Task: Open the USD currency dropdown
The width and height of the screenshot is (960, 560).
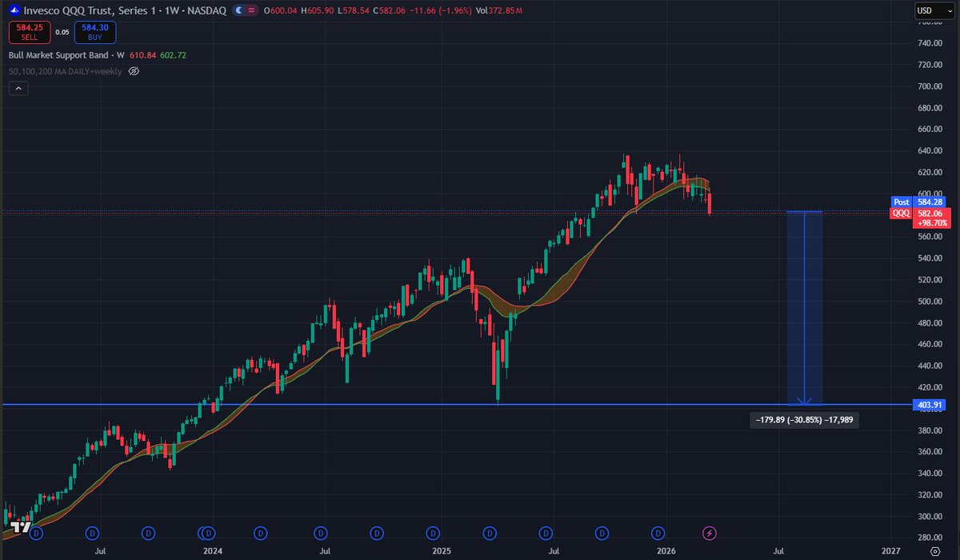Action: pos(933,11)
